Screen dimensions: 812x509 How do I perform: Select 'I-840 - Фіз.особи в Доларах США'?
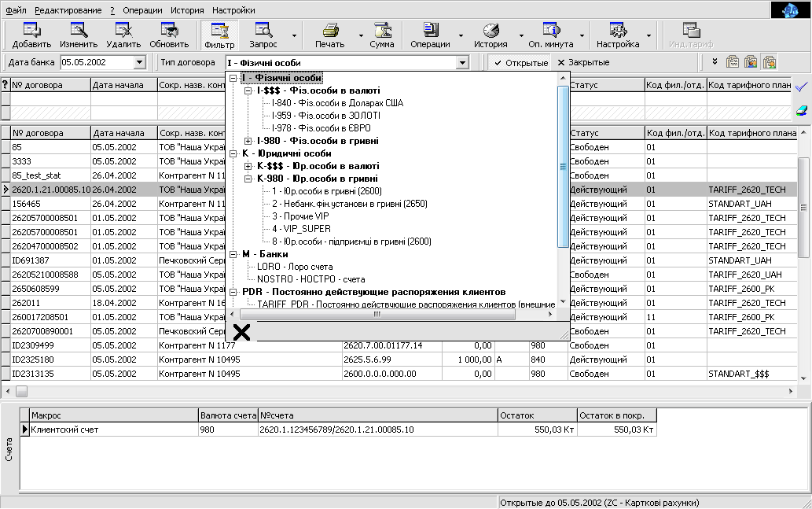338,103
